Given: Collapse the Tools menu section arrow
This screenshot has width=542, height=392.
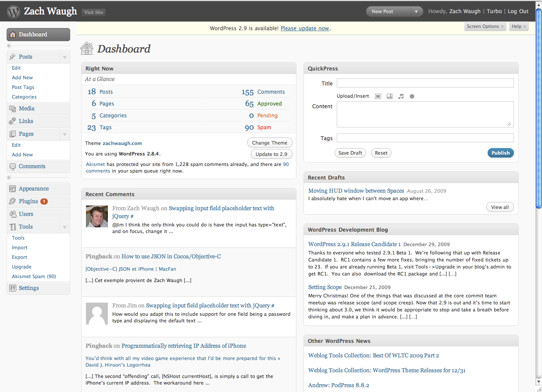Looking at the screenshot, I should (64, 227).
